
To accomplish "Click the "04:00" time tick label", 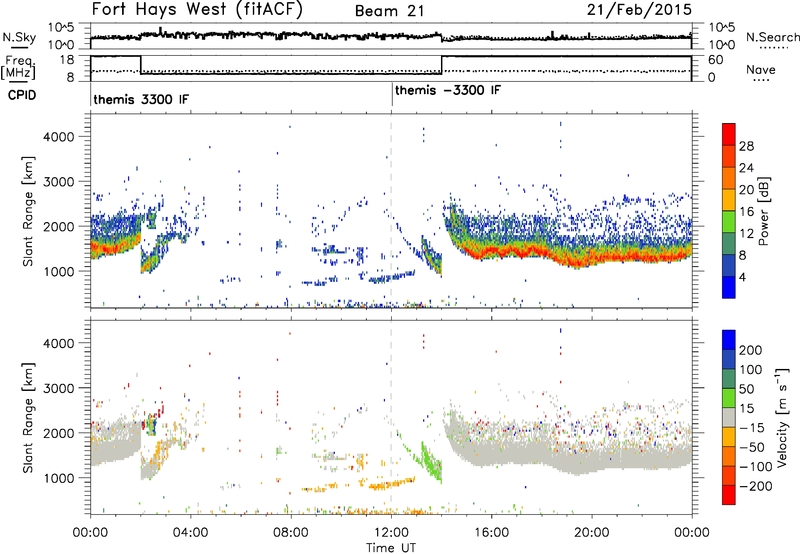I will pyautogui.click(x=191, y=533).
